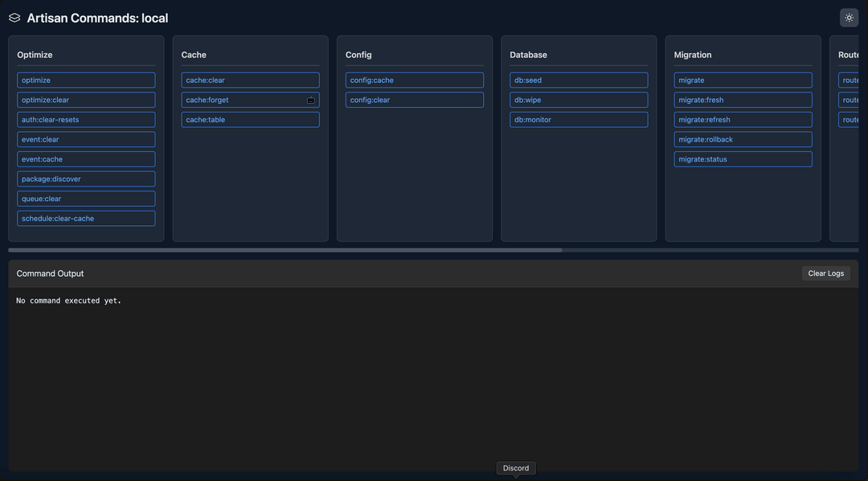
Task: Click the small icon inside cache:forget
Action: (311, 100)
